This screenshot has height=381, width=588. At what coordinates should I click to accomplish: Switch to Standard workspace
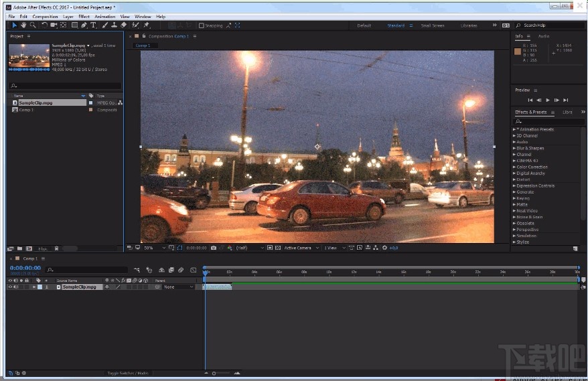click(x=396, y=25)
